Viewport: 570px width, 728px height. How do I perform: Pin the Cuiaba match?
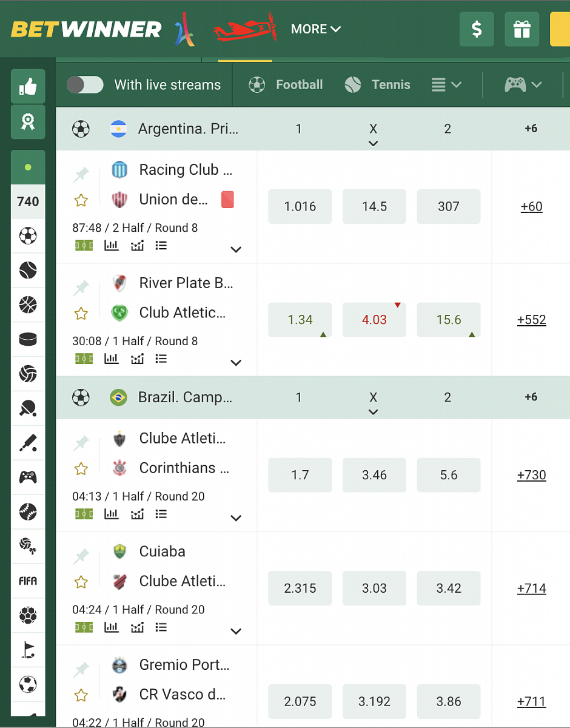tap(81, 557)
